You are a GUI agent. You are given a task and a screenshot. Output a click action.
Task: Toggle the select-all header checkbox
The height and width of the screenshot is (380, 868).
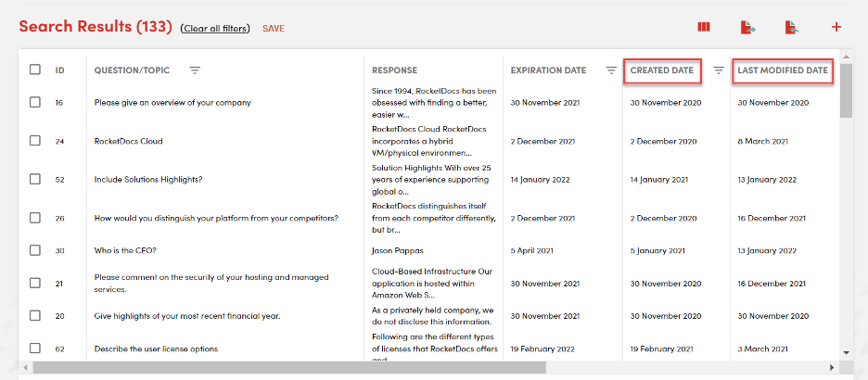click(x=35, y=70)
